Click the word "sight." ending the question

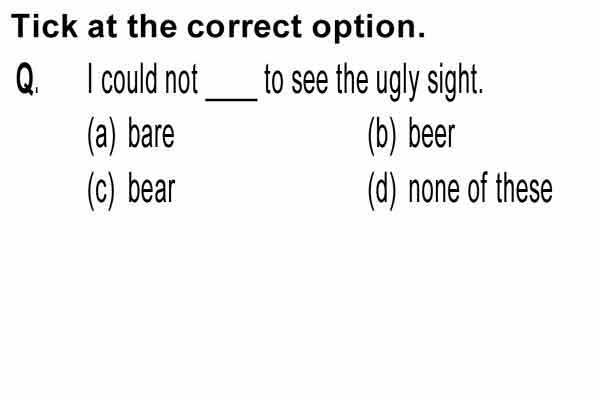(455, 82)
